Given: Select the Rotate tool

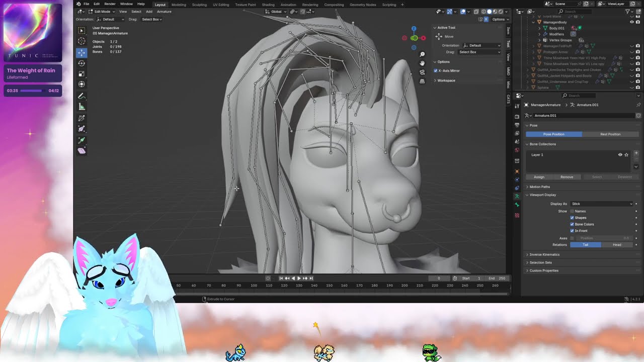Looking at the screenshot, I should point(82,63).
